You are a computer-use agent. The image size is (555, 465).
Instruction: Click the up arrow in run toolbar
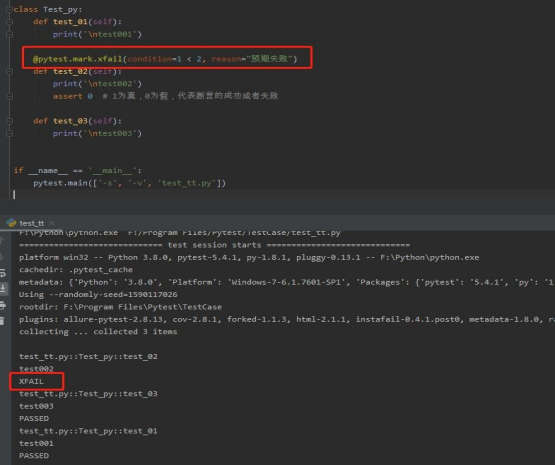pyautogui.click(x=2, y=241)
